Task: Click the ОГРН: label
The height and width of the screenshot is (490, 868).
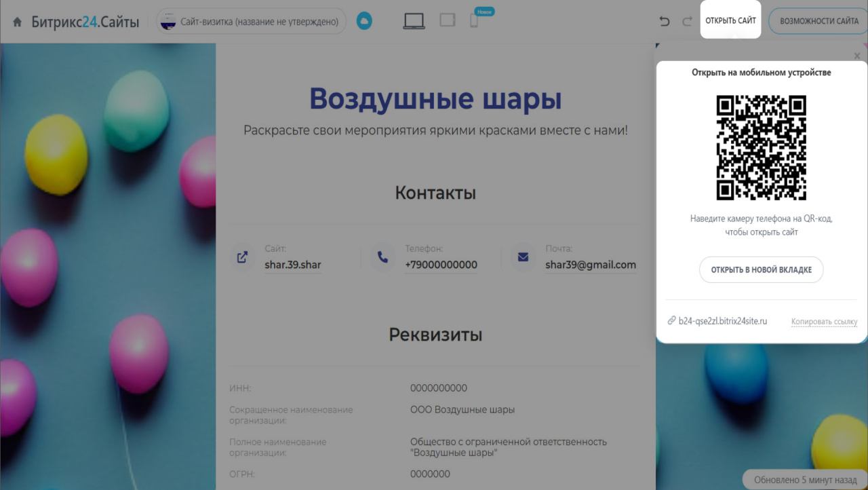Action: pyautogui.click(x=242, y=474)
